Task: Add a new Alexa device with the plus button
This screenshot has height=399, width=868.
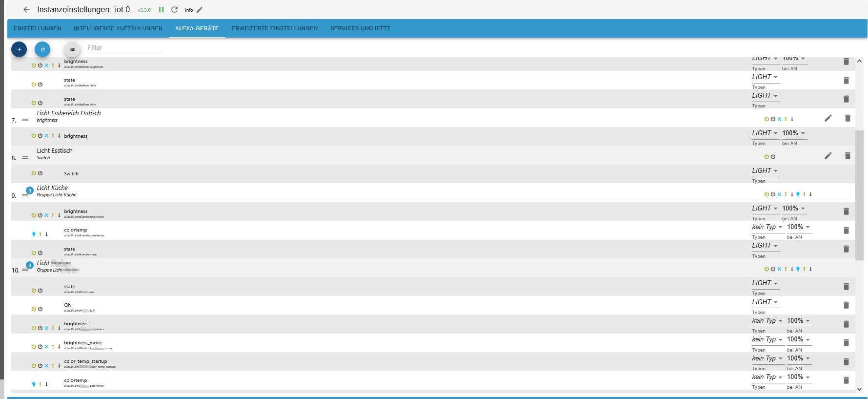Action: 19,49
